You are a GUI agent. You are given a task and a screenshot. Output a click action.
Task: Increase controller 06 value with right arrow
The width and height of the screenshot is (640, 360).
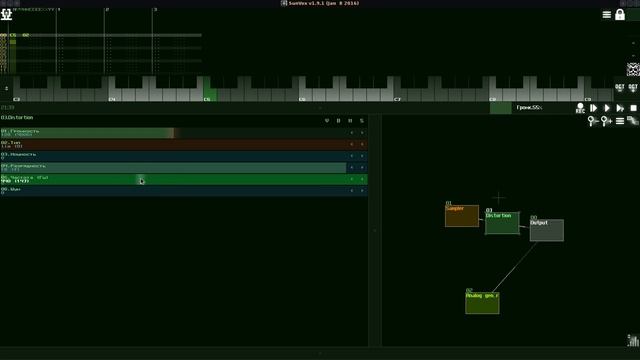362,191
